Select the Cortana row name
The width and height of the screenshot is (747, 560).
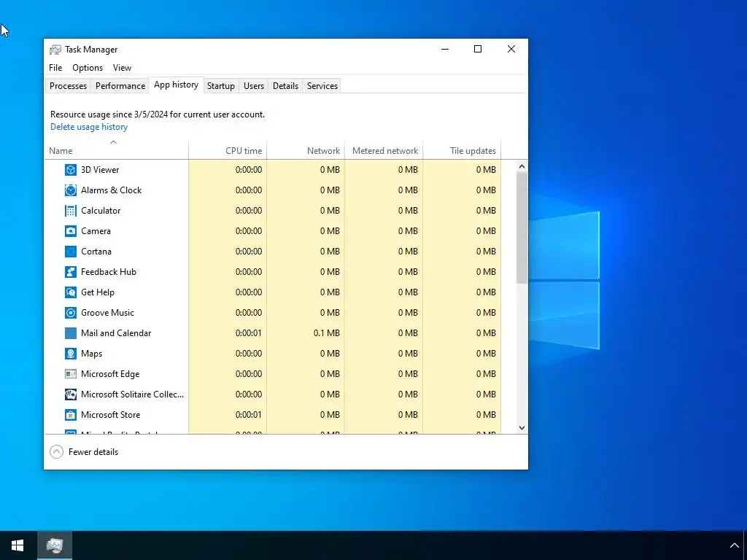pos(96,252)
